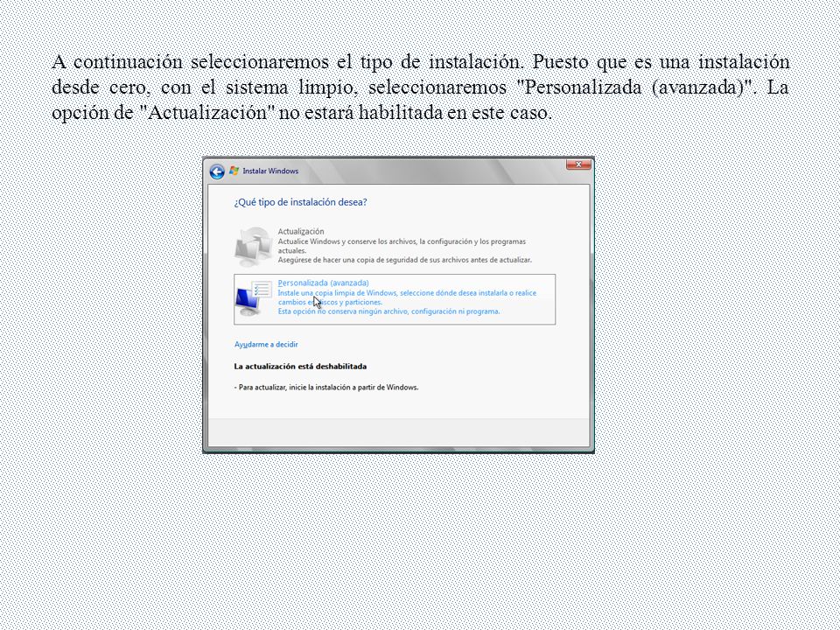Open the Ayudarme a decidir link
This screenshot has width=840, height=630.
coord(266,345)
